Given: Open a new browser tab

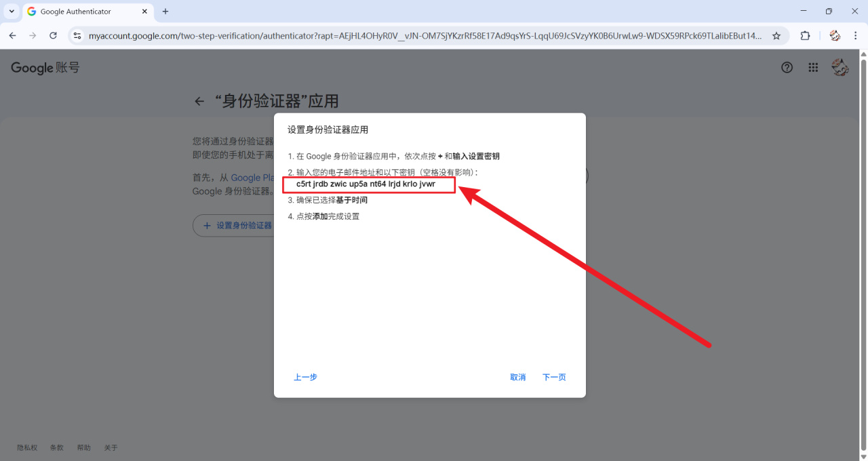Looking at the screenshot, I should pyautogui.click(x=165, y=12).
